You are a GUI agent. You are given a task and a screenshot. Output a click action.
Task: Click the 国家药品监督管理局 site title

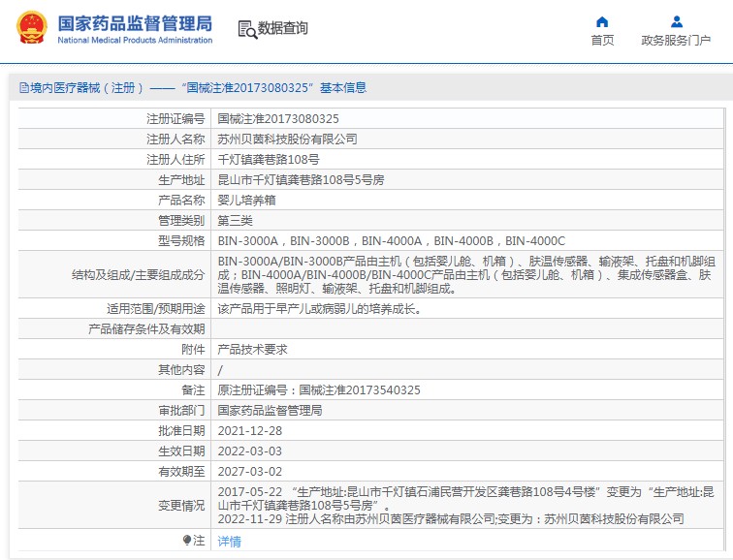coord(135,22)
